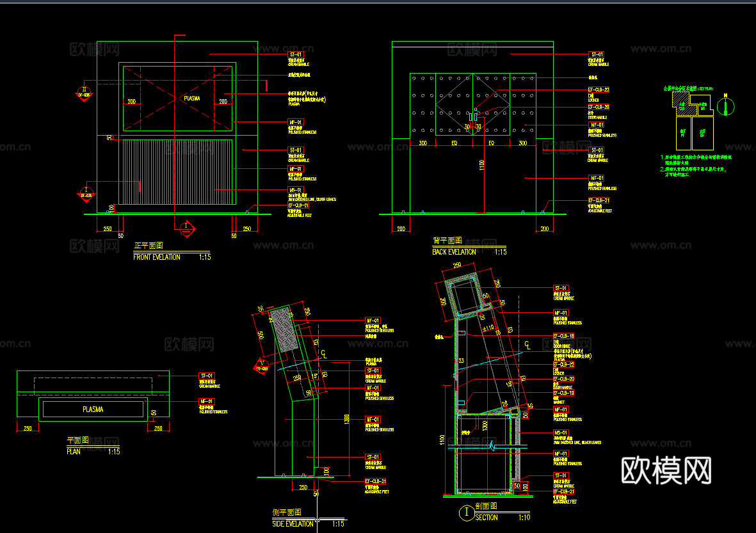
Task: Click the EF-CLB-21 tag in front elevation
Action: coord(298,205)
